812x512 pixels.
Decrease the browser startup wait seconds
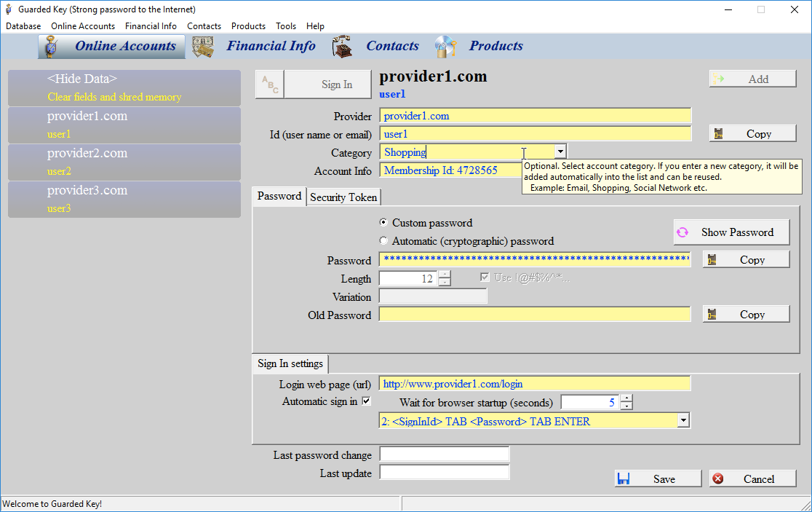pyautogui.click(x=626, y=406)
